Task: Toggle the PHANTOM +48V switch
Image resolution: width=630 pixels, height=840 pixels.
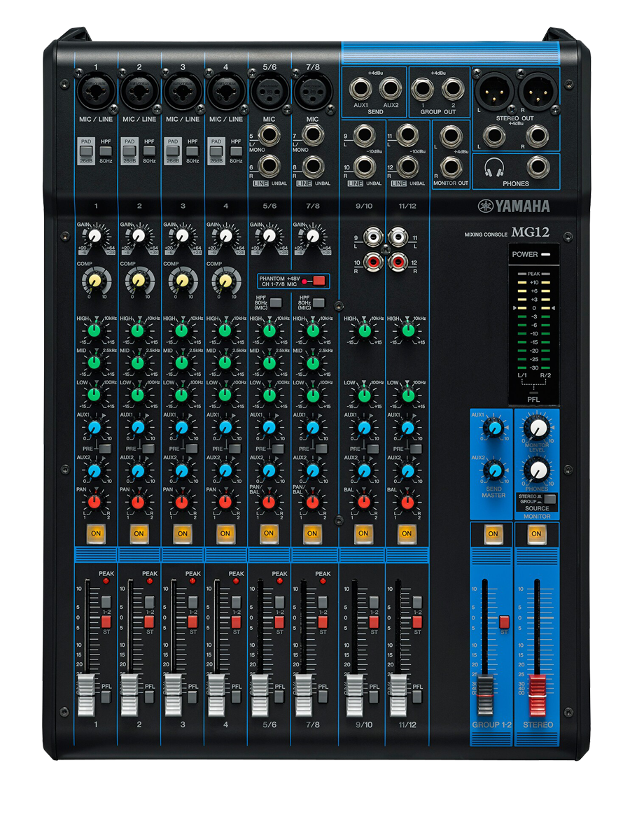Action: pyautogui.click(x=319, y=281)
